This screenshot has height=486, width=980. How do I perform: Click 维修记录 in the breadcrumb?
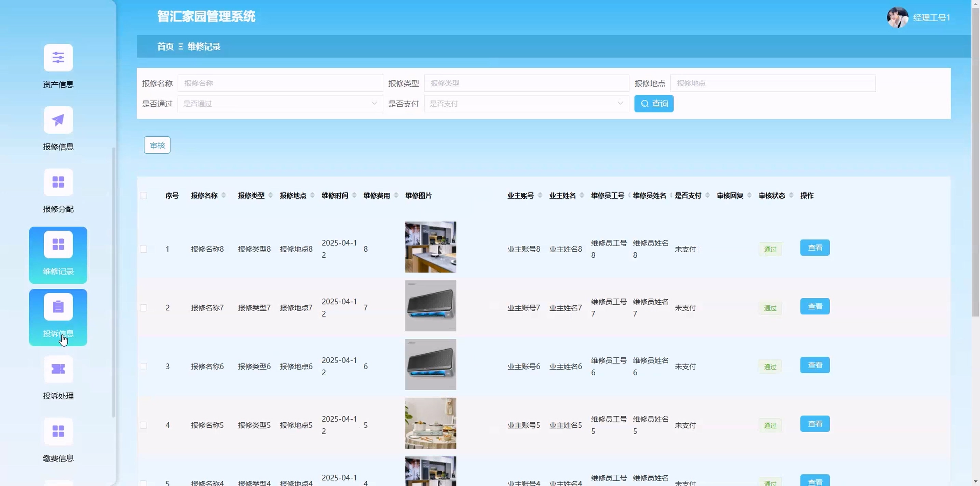(204, 47)
